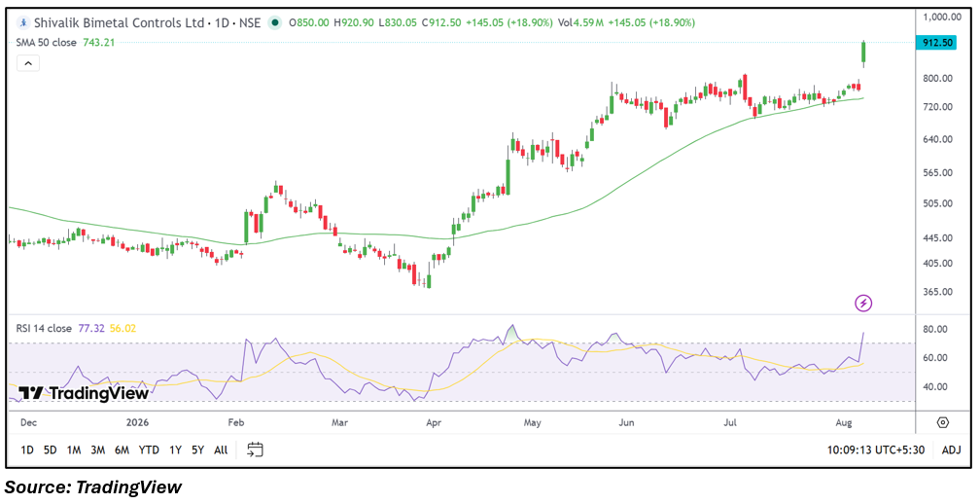Click the Dec label on time axis
Viewport: 980px width, 504px height.
click(29, 422)
